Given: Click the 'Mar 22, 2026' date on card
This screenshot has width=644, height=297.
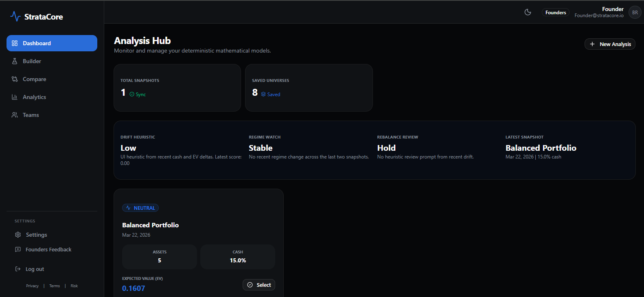Looking at the screenshot, I should tap(136, 235).
